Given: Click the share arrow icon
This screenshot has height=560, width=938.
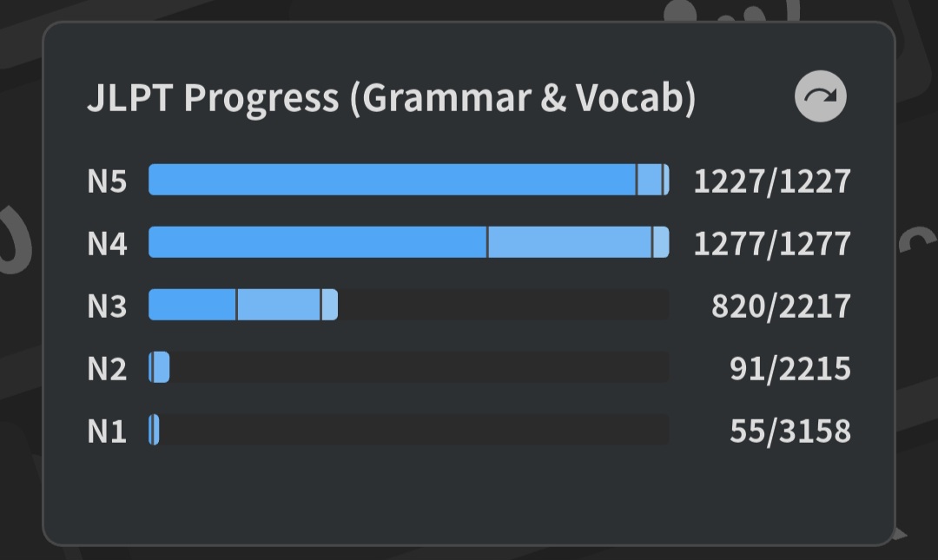Looking at the screenshot, I should (820, 96).
